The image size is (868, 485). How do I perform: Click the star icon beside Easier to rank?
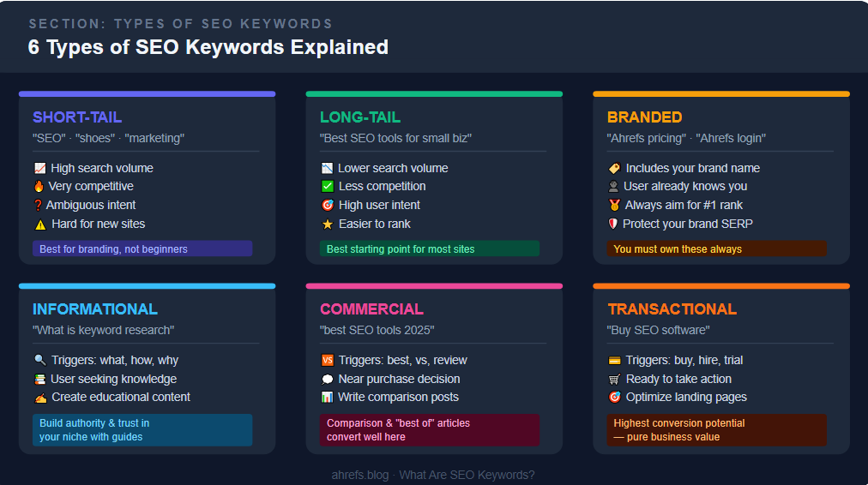coord(328,224)
